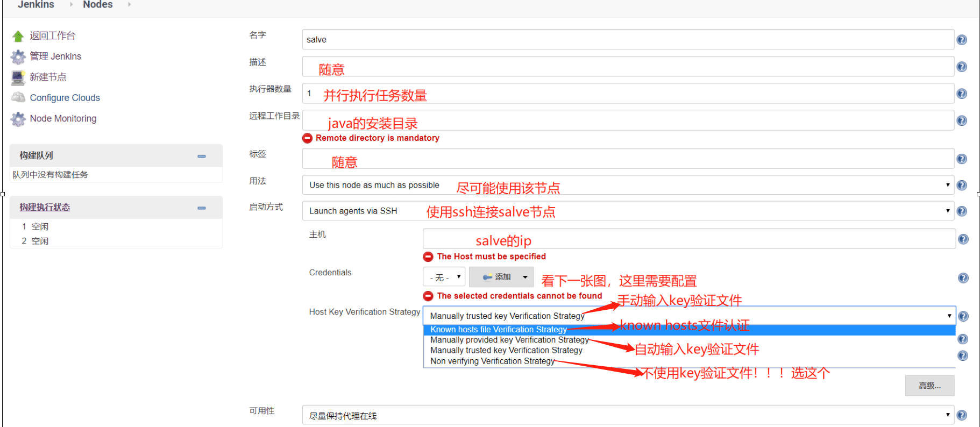This screenshot has height=427, width=980.
Task: Click 'The selected credentials cannot be found' message
Action: [520, 296]
